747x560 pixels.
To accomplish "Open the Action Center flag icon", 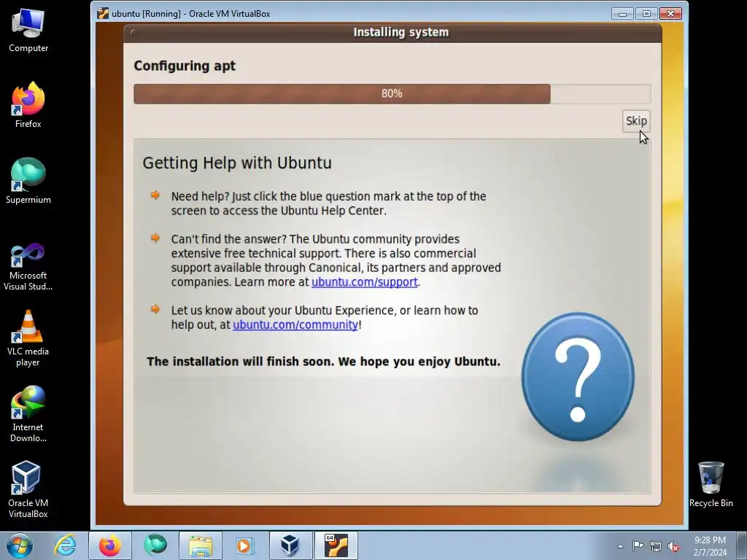I will 638,546.
